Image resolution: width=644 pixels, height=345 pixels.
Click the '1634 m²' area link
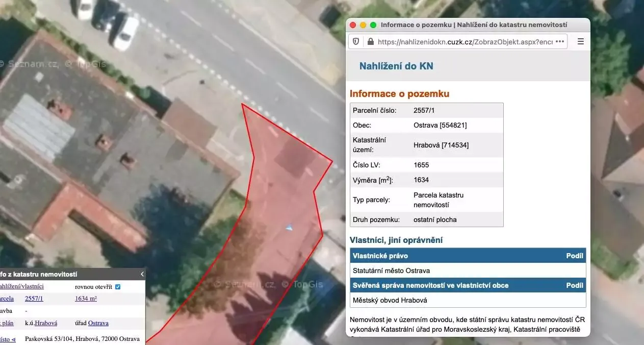86,299
